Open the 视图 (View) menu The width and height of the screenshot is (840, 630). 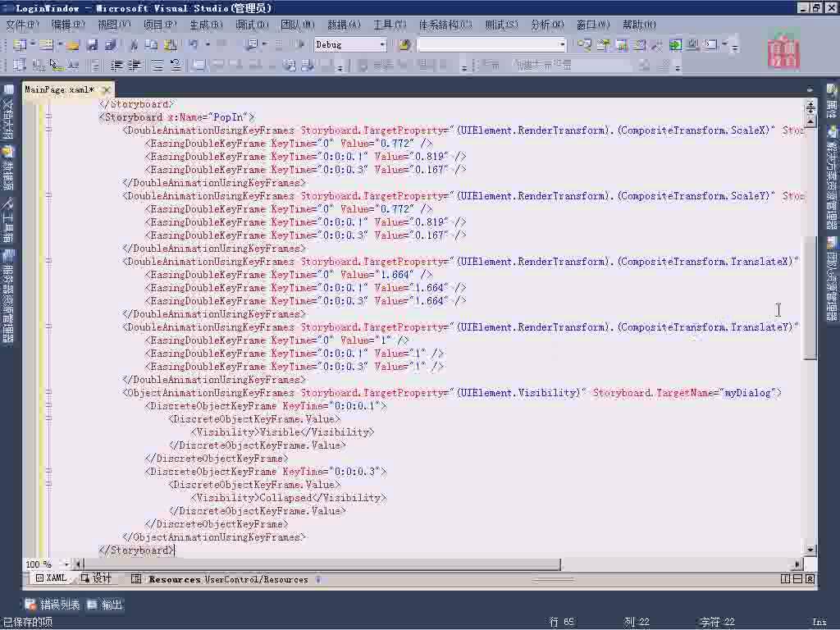click(x=114, y=25)
